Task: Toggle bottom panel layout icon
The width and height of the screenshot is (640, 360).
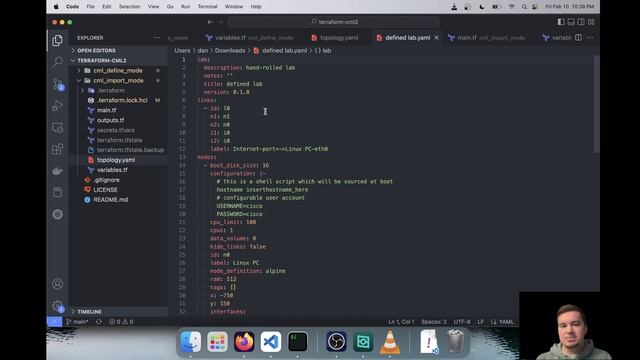Action: tap(571, 22)
